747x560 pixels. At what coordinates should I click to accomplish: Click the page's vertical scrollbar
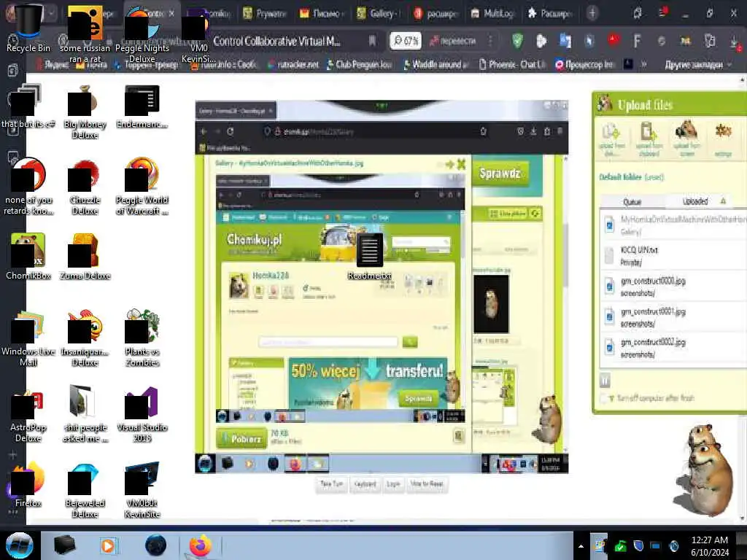click(x=742, y=299)
